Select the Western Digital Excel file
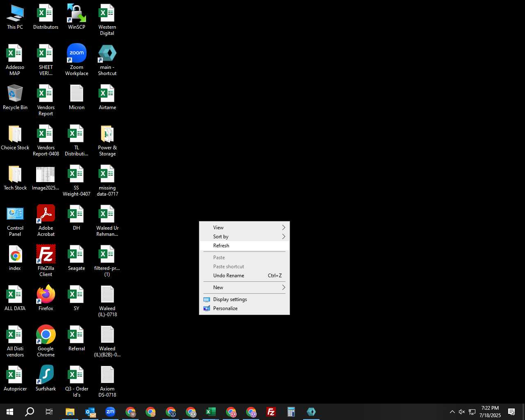Screen dimensions: 525x420 107,20
